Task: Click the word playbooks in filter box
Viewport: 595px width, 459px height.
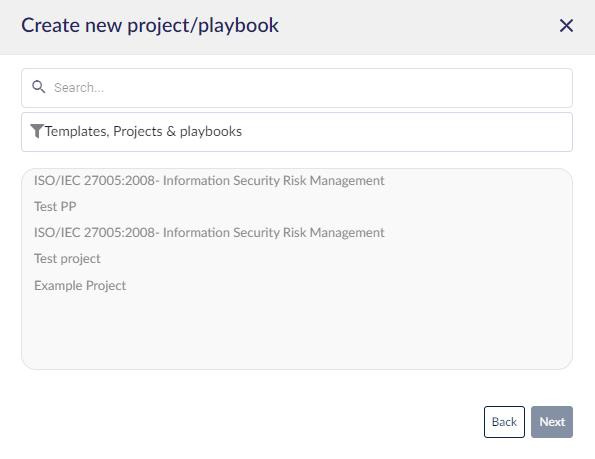Action: point(211,132)
